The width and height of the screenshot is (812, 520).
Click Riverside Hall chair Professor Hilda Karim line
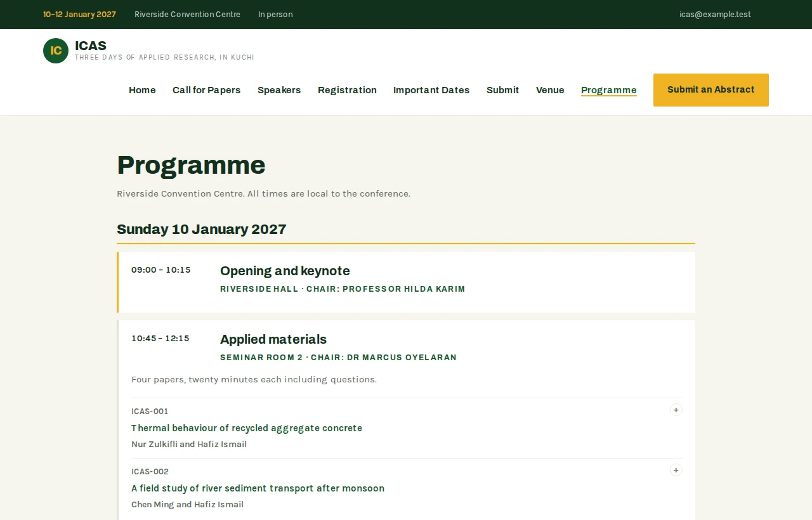pyautogui.click(x=343, y=289)
